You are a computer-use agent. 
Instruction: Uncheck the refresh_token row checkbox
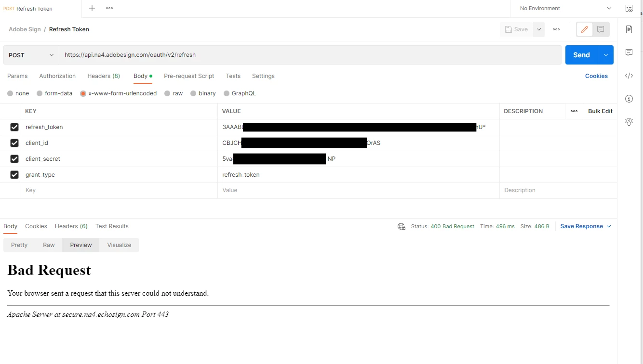(x=14, y=127)
